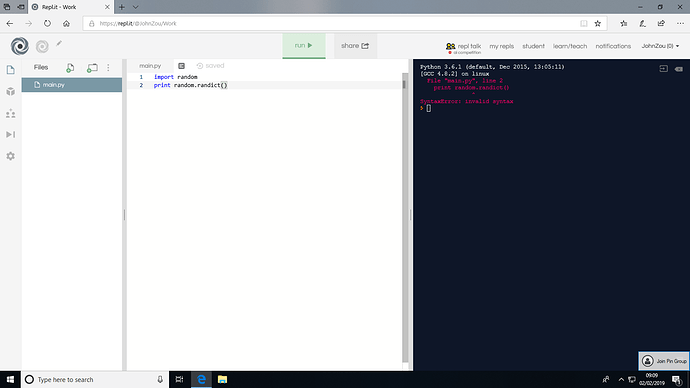Click line 2 print random.randict() code
Image resolution: width=690 pixels, height=388 pixels.
pos(191,85)
